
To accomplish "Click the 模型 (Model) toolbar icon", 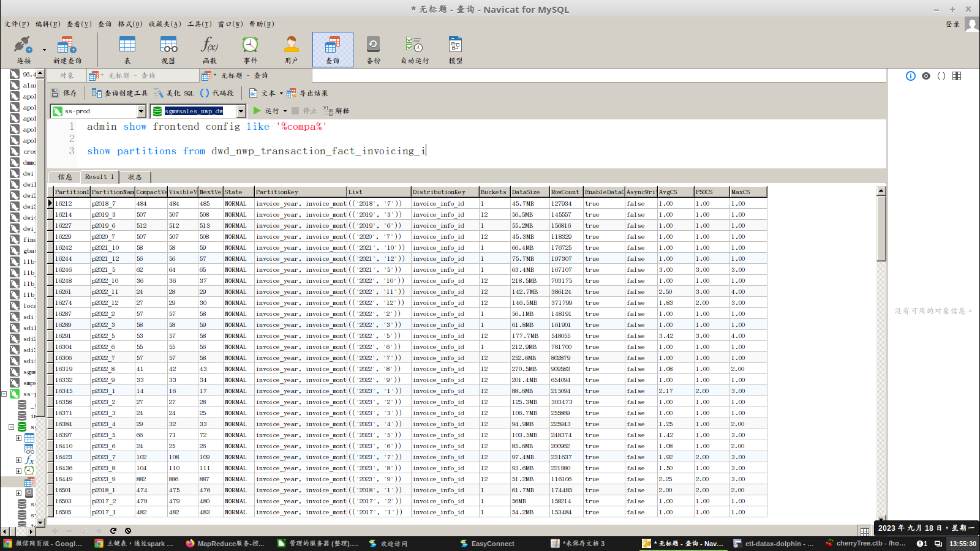I will [x=455, y=49].
